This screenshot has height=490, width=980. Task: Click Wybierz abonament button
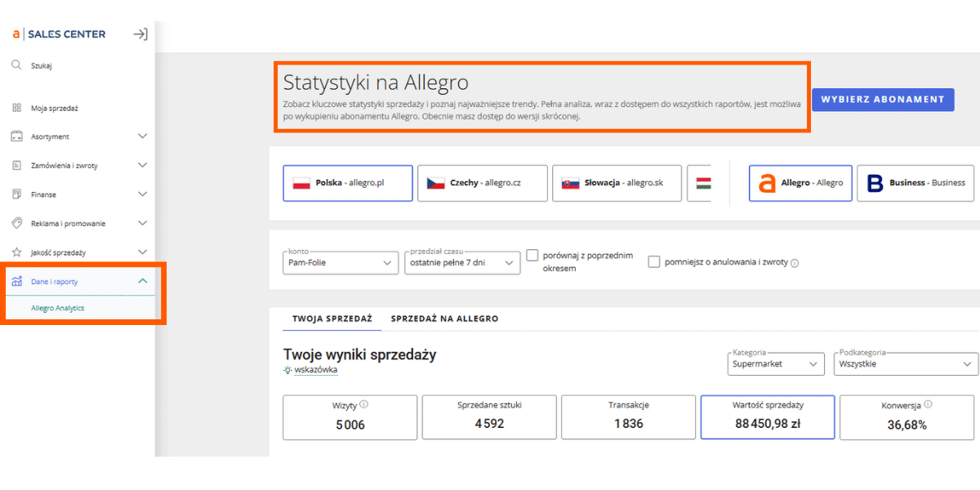click(x=883, y=100)
